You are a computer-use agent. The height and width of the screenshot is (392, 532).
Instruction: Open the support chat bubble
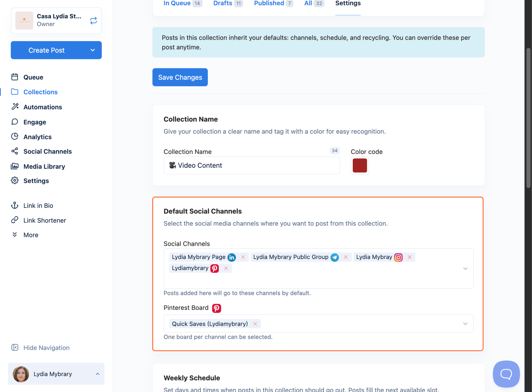click(x=506, y=374)
